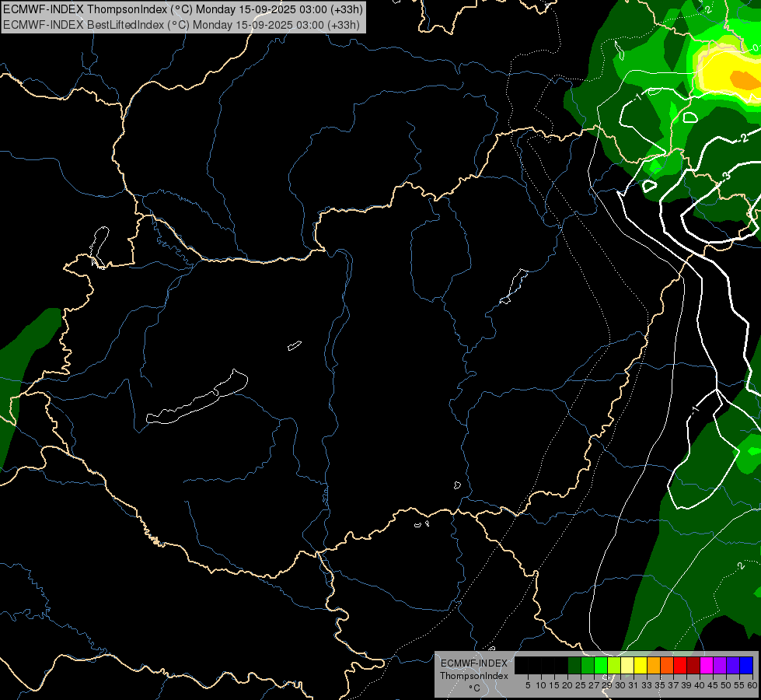The image size is (761, 700).
Task: Click the legend scale value 40
Action: (x=699, y=685)
